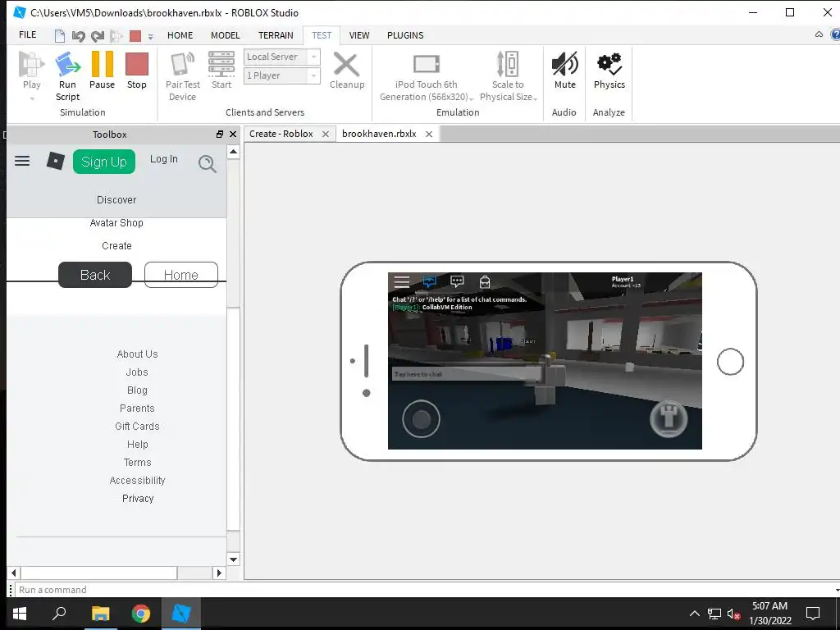The width and height of the screenshot is (840, 630).
Task: Click the Back button
Action: click(x=95, y=275)
